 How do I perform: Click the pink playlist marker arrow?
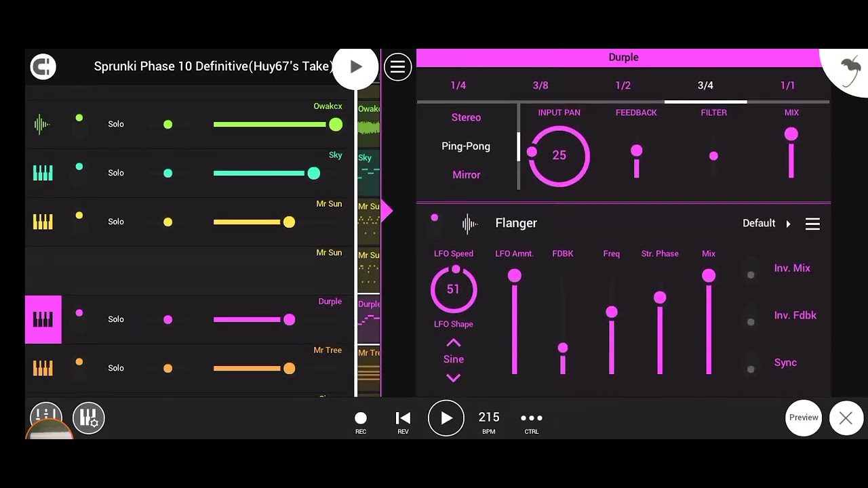[x=387, y=211]
